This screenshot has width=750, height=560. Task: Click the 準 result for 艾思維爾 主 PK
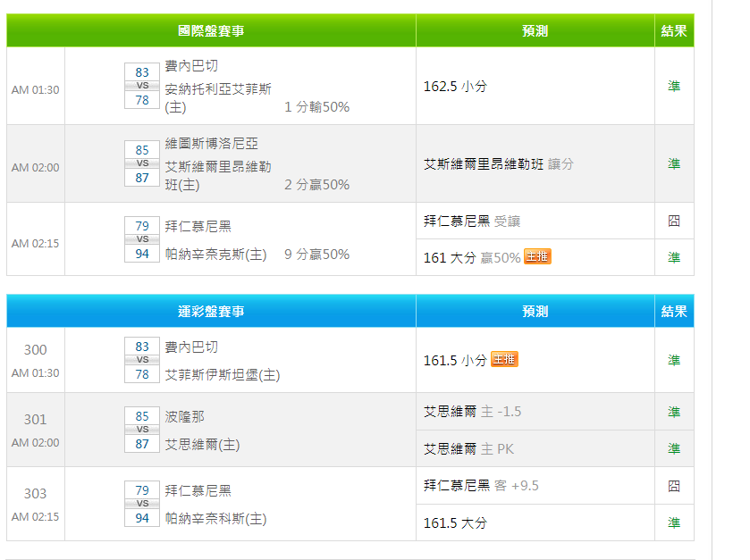[674, 448]
